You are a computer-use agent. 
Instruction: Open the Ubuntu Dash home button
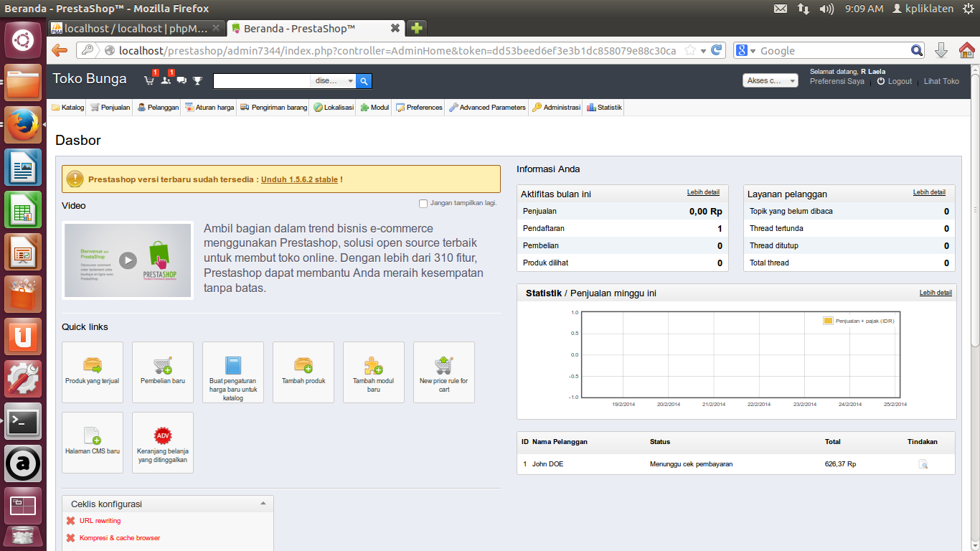(23, 40)
